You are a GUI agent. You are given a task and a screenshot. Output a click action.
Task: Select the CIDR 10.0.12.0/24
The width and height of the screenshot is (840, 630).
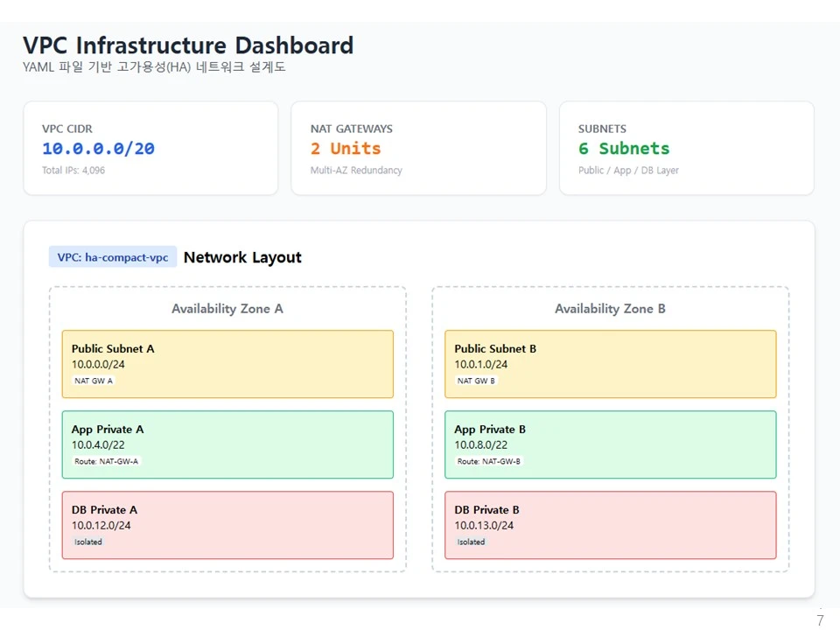click(x=101, y=526)
